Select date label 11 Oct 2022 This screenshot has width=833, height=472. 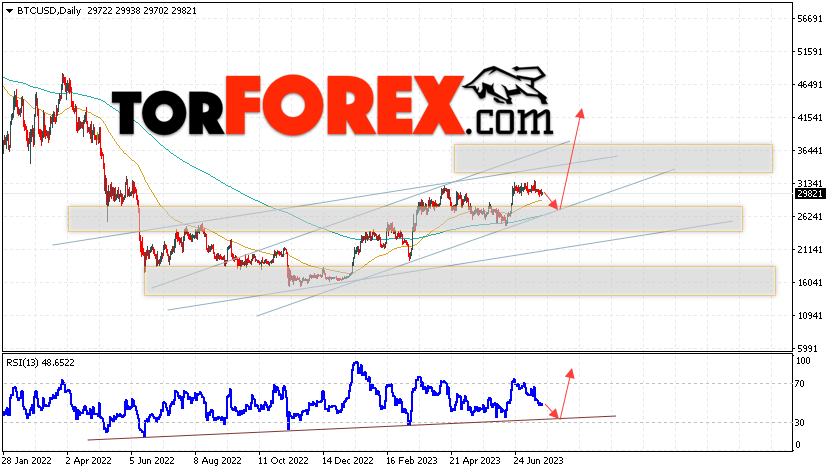tap(283, 460)
